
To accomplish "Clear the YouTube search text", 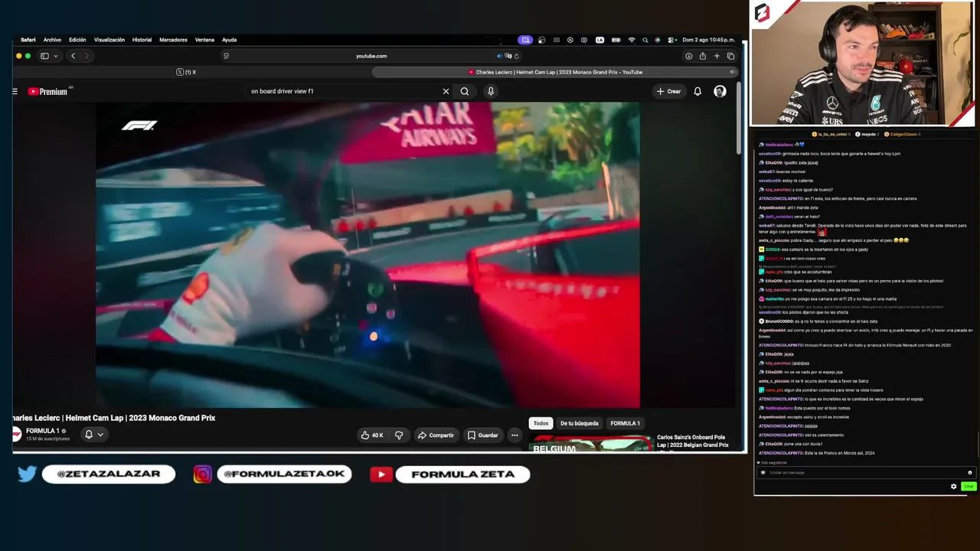I will pyautogui.click(x=446, y=92).
